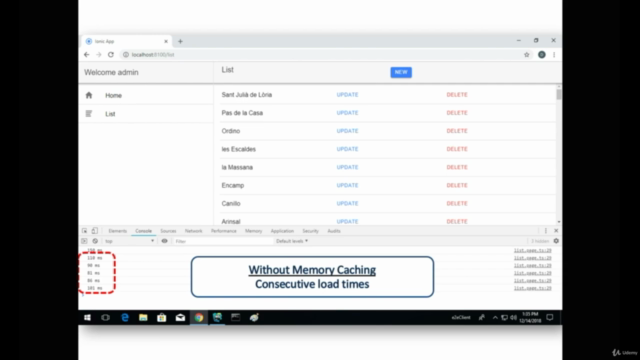This screenshot has height=360, width=640.
Task: Delete the Sant Julià de Lòria entry
Action: [457, 95]
